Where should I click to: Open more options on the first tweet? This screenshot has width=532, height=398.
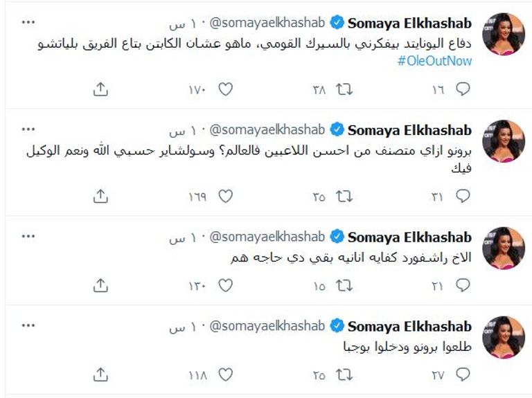tap(28, 23)
